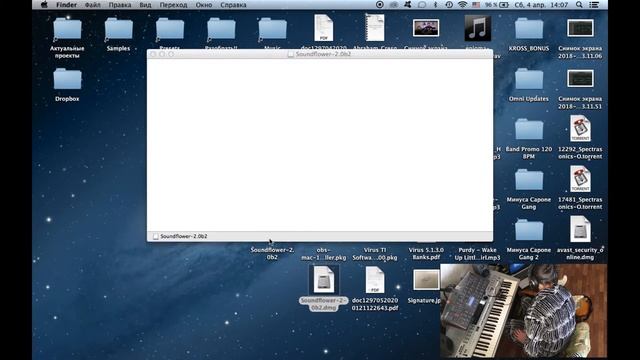Click the Soundflower-2.0b2 window title bar
This screenshot has width=640, height=360.
coord(320,54)
